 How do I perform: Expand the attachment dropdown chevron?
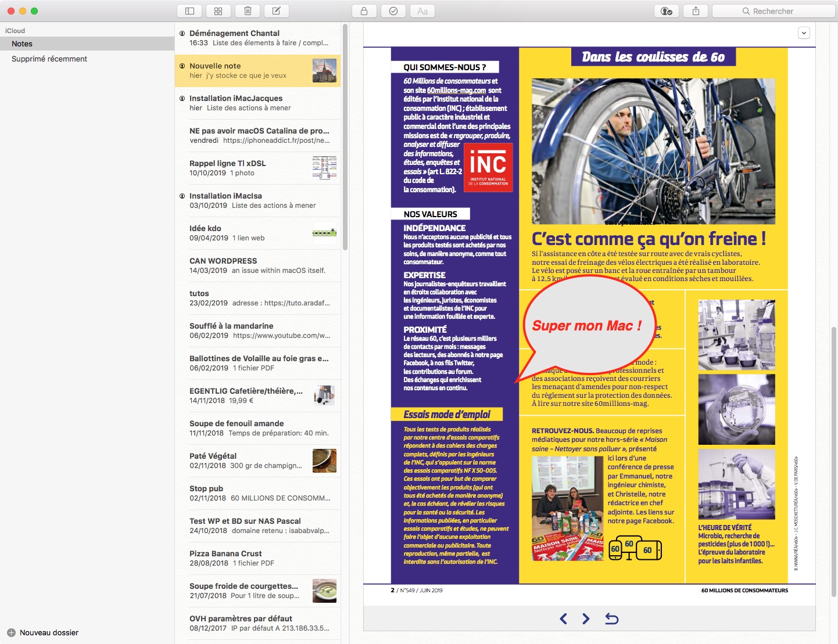coord(804,33)
